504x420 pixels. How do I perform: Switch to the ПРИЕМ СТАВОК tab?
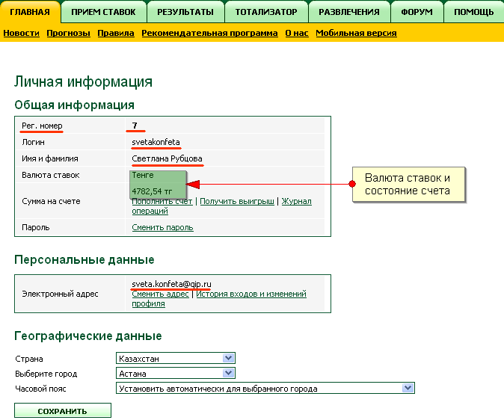click(103, 12)
